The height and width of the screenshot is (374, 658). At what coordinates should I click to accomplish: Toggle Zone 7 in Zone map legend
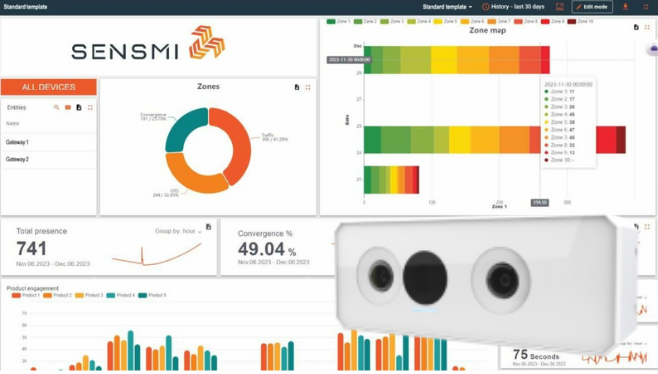pyautogui.click(x=499, y=21)
